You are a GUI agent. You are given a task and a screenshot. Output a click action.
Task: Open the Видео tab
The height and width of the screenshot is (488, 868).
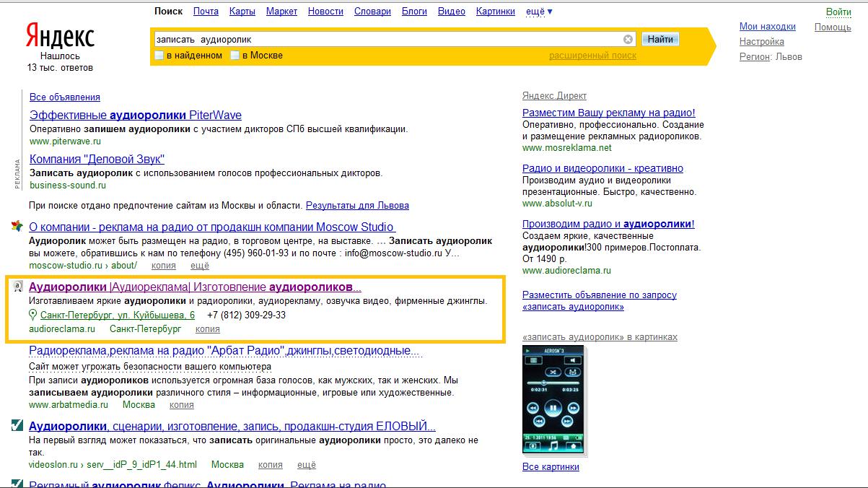[451, 12]
